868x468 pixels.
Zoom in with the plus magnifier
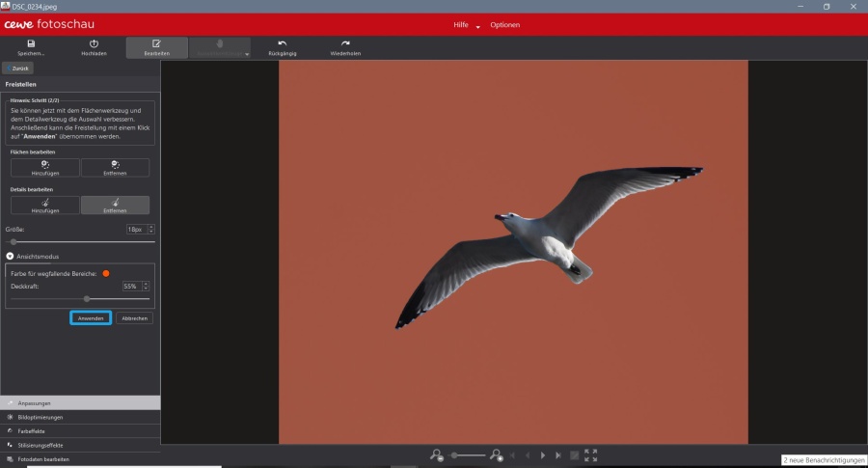498,454
